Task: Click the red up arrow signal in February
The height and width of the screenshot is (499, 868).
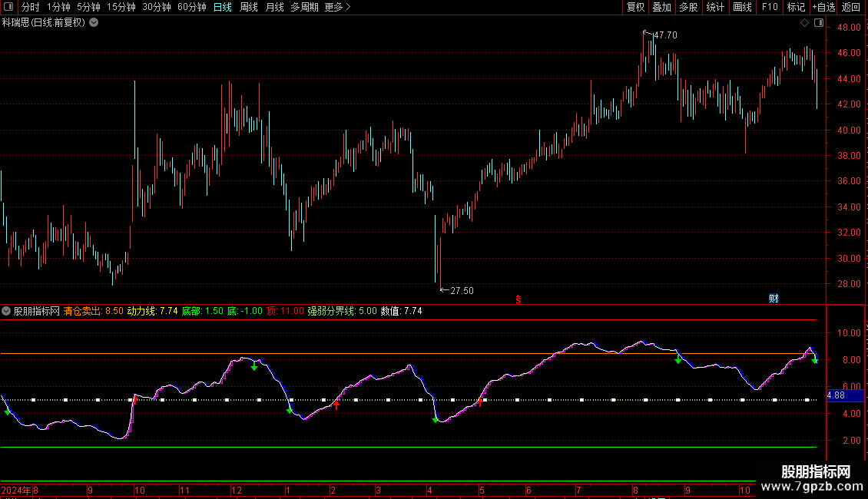Action: 336,405
